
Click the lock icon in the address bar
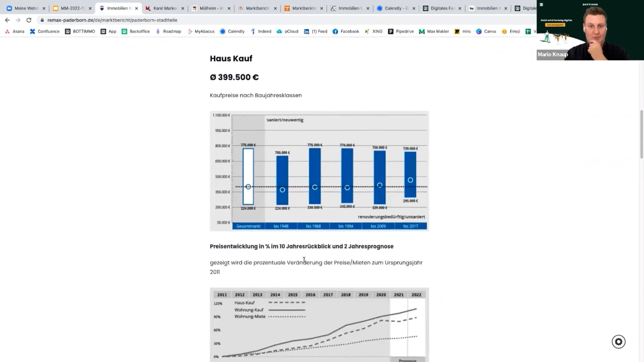click(42, 20)
